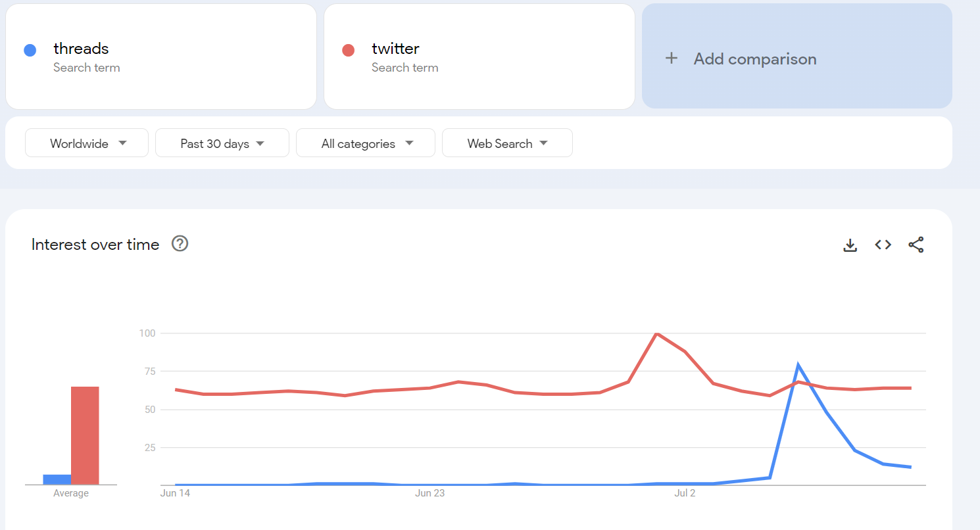
Task: Click the threads line peak on chart
Action: [798, 365]
